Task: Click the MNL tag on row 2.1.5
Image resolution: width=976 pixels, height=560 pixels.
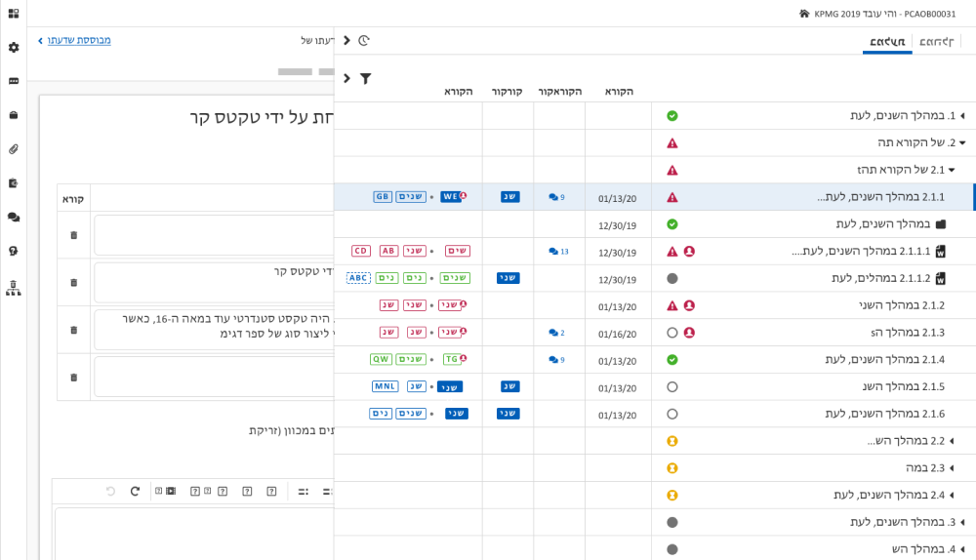Action: (385, 386)
